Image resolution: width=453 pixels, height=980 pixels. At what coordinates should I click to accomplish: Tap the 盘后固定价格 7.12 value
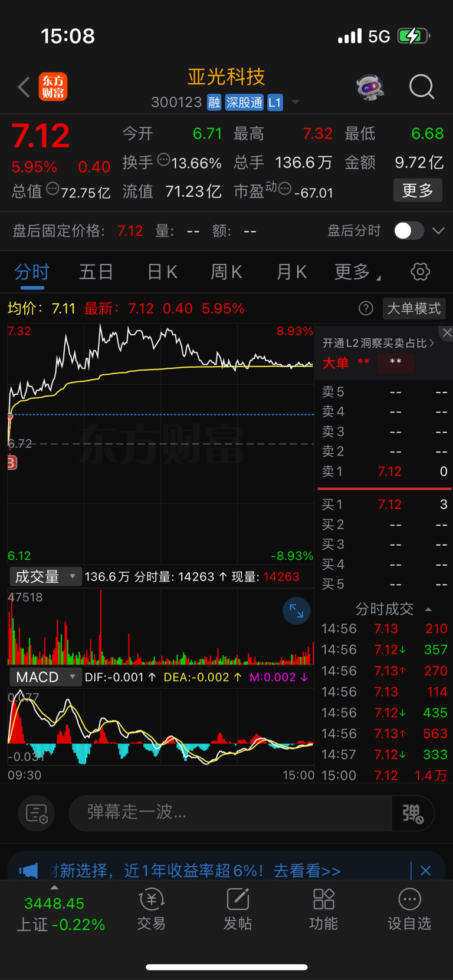pos(130,230)
